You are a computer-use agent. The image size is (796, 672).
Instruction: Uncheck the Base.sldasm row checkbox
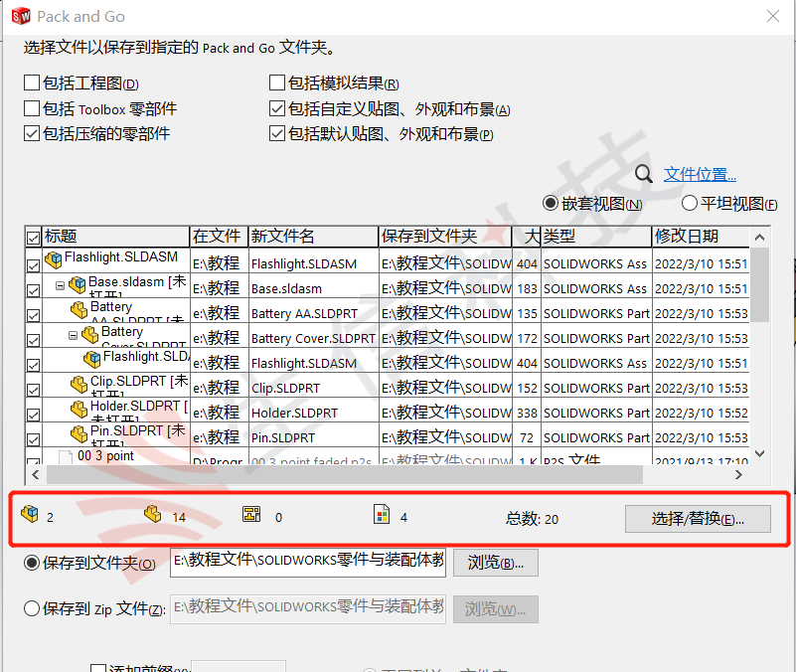click(x=34, y=290)
